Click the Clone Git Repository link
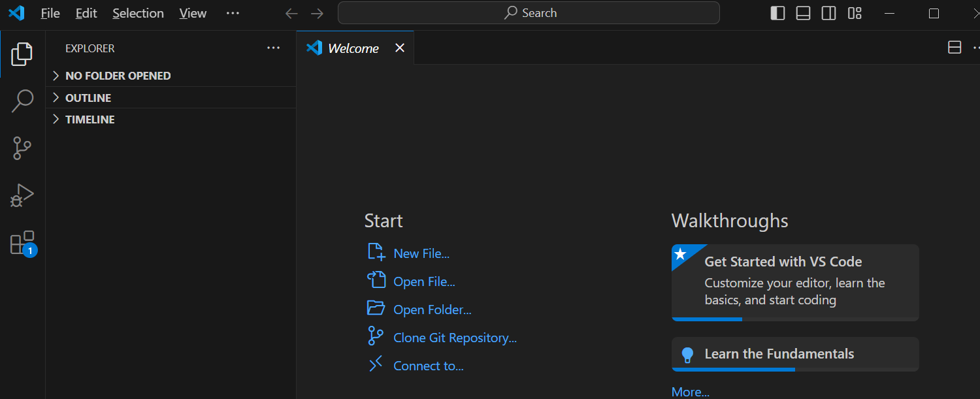Image resolution: width=980 pixels, height=399 pixels. (455, 338)
